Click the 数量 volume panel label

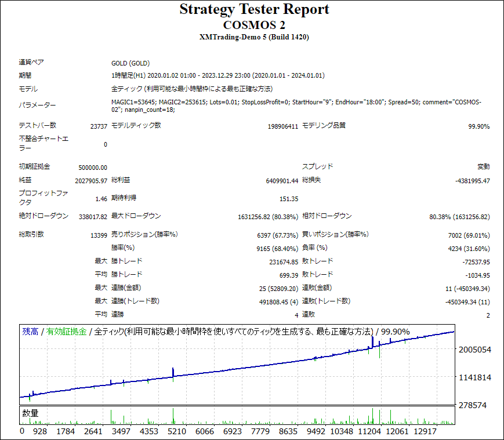click(x=30, y=413)
